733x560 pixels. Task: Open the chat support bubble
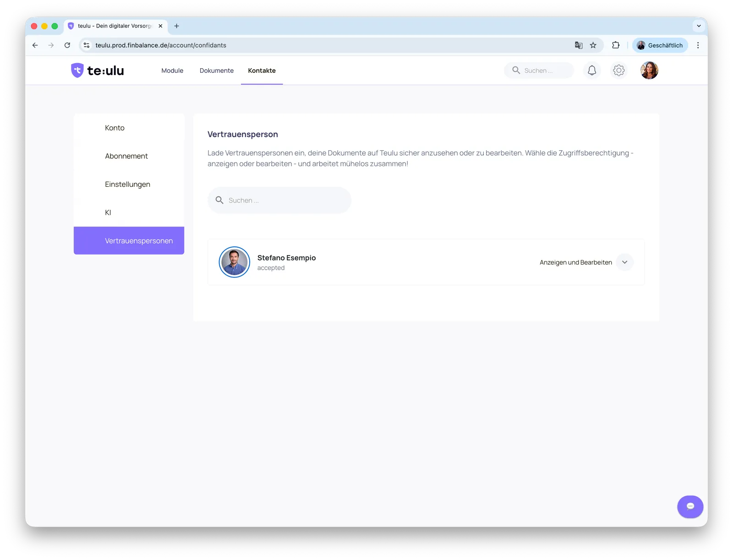click(x=690, y=506)
